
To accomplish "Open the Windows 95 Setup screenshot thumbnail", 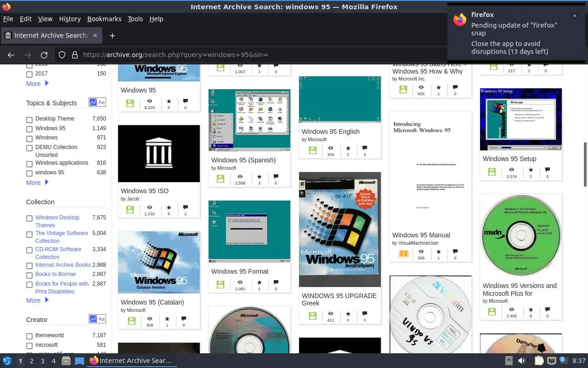I will coord(521,119).
